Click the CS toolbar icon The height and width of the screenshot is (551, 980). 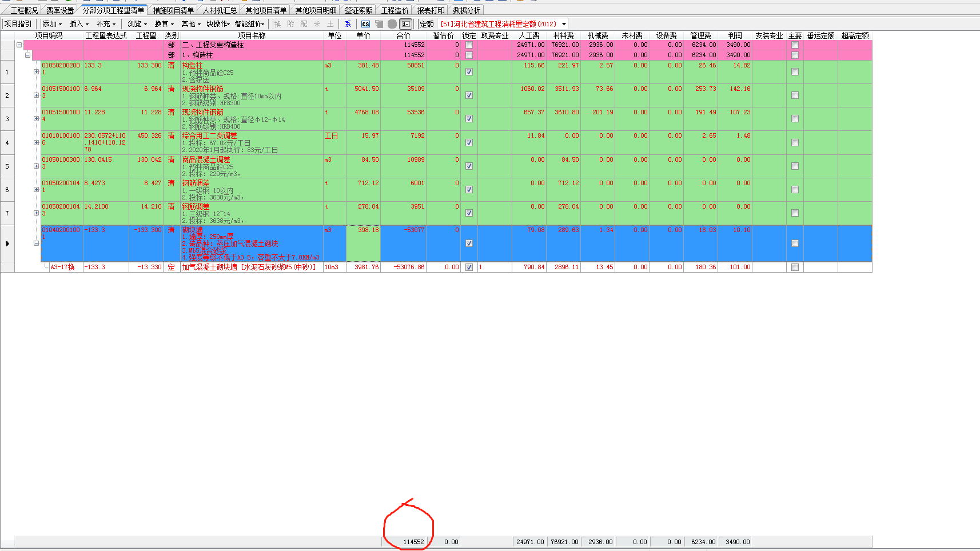coord(365,24)
